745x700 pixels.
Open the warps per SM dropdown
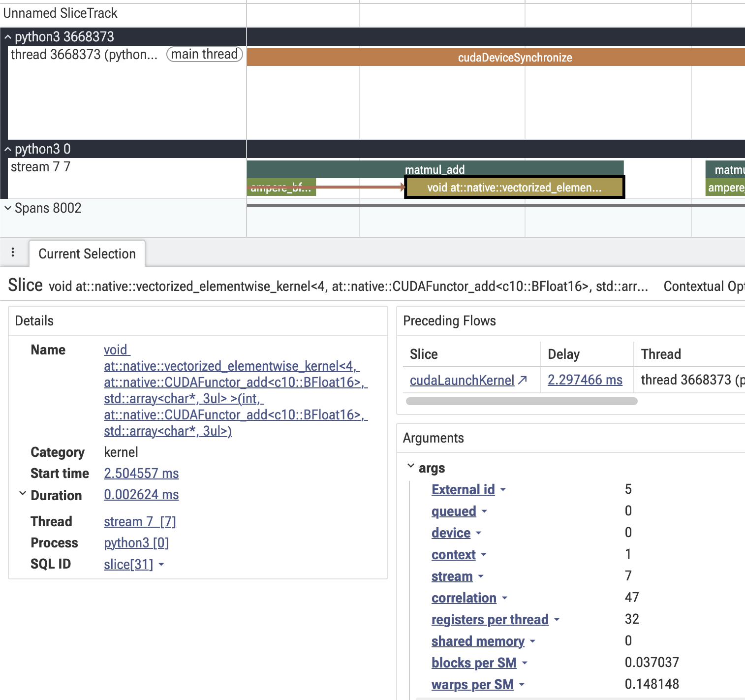click(x=522, y=685)
